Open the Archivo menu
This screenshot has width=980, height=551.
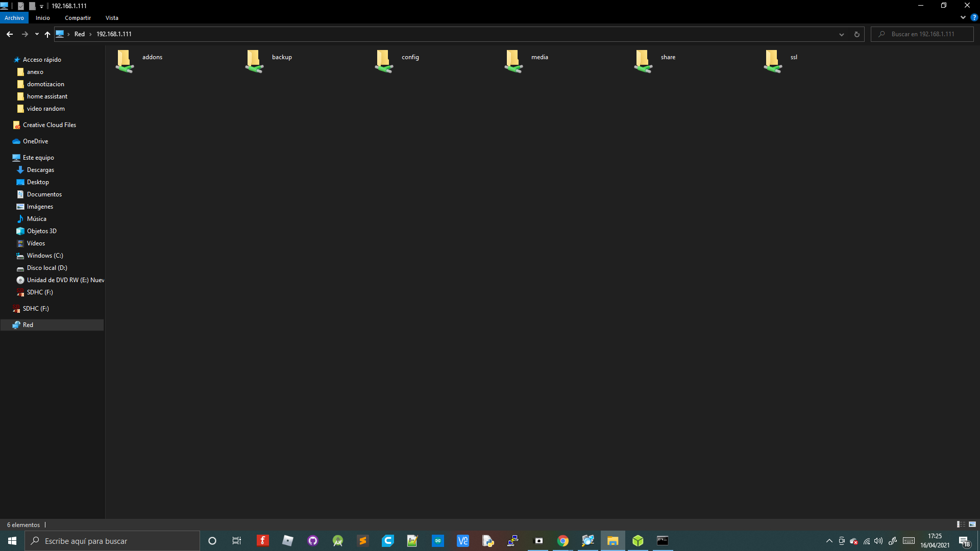pyautogui.click(x=14, y=18)
